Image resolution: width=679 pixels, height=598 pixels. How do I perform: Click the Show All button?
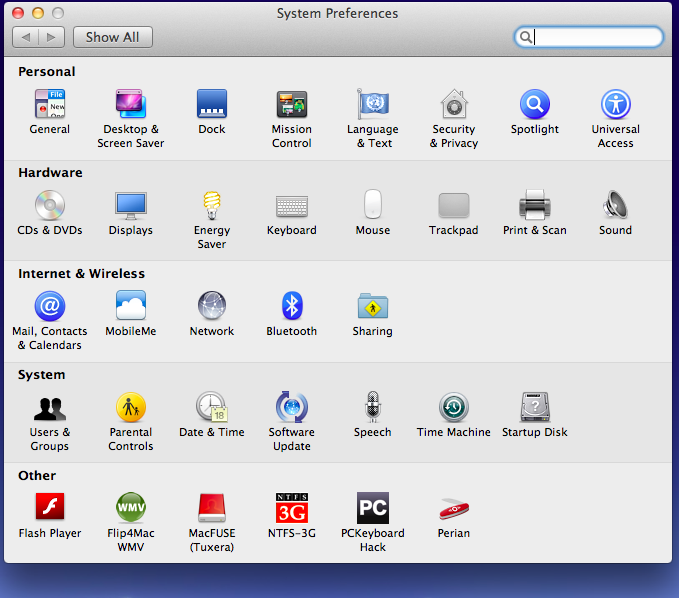pos(113,37)
